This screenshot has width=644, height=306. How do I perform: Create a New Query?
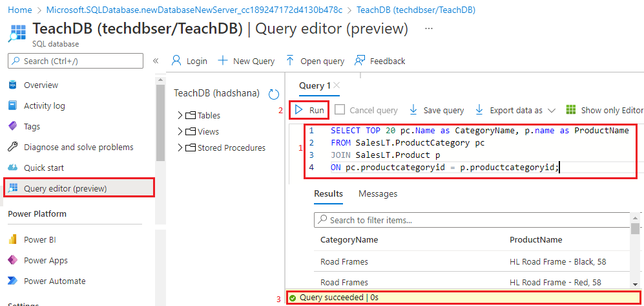246,61
